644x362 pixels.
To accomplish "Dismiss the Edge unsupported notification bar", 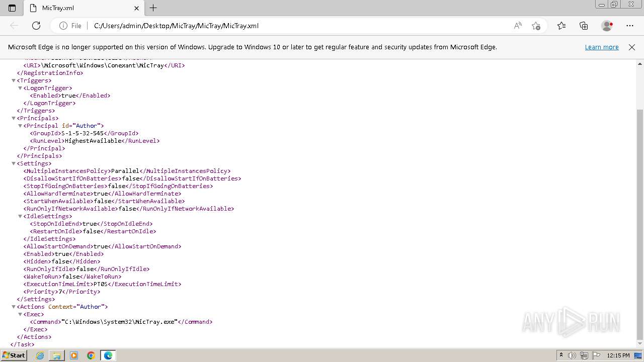I will [x=632, y=47].
